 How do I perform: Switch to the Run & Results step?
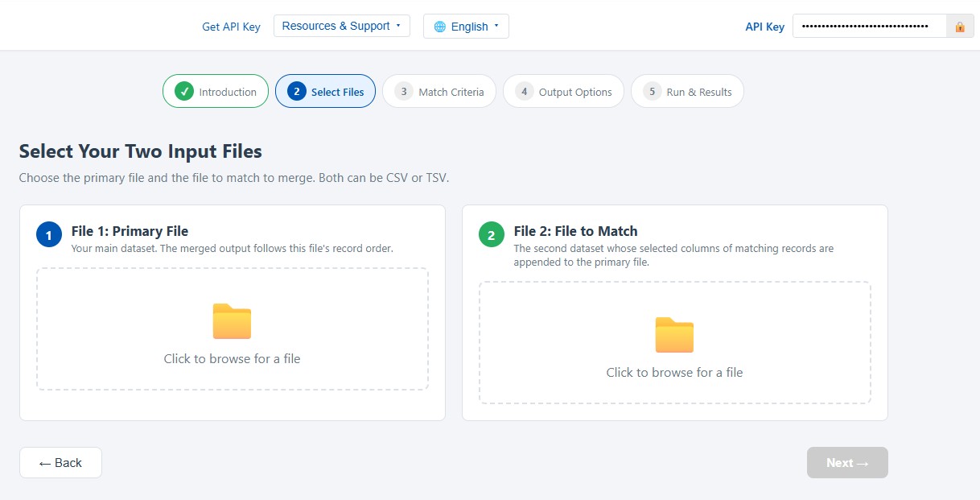pyautogui.click(x=687, y=91)
